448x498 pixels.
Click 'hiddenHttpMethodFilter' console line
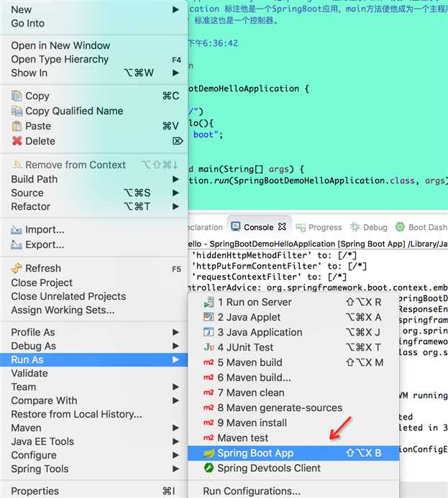[274, 255]
